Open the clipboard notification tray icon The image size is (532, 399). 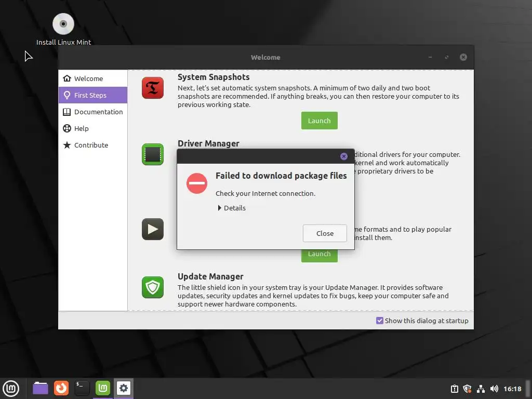pyautogui.click(x=454, y=389)
